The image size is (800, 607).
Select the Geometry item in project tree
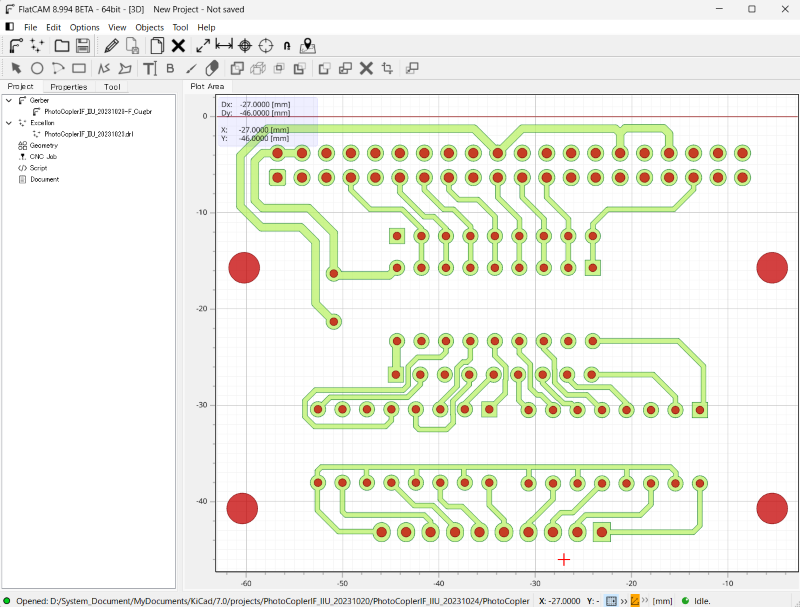point(44,145)
